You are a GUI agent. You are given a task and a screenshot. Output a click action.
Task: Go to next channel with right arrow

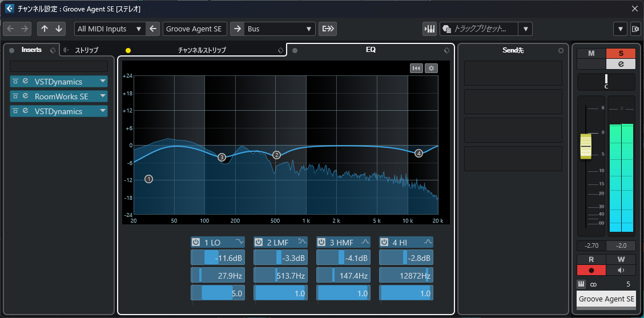pyautogui.click(x=24, y=29)
